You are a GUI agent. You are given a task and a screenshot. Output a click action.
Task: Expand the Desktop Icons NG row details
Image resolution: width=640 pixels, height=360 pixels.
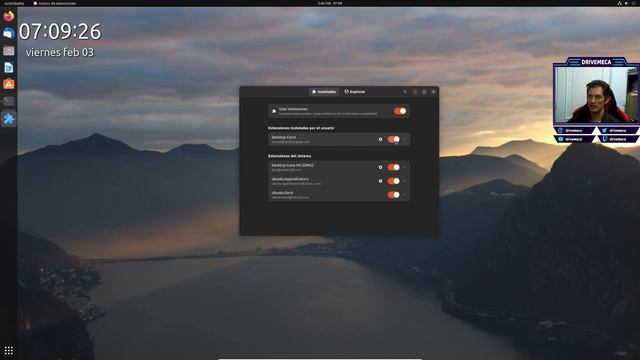[405, 167]
